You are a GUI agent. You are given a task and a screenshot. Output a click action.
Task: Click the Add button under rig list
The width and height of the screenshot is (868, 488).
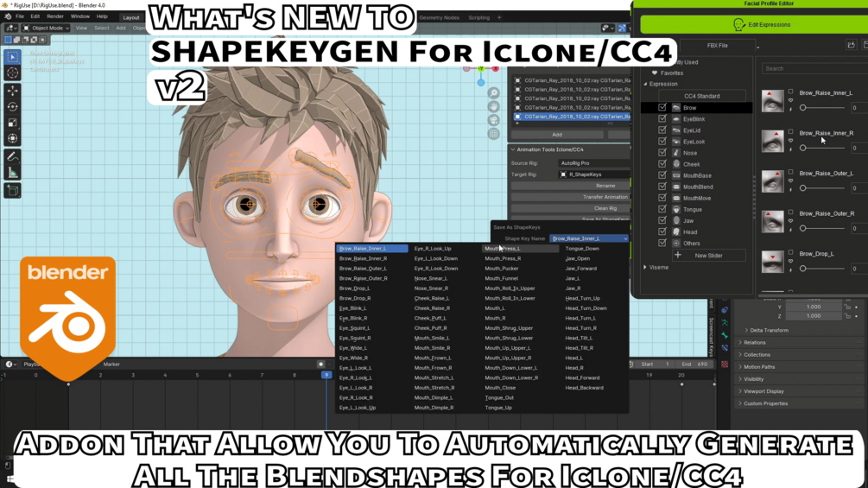(557, 135)
